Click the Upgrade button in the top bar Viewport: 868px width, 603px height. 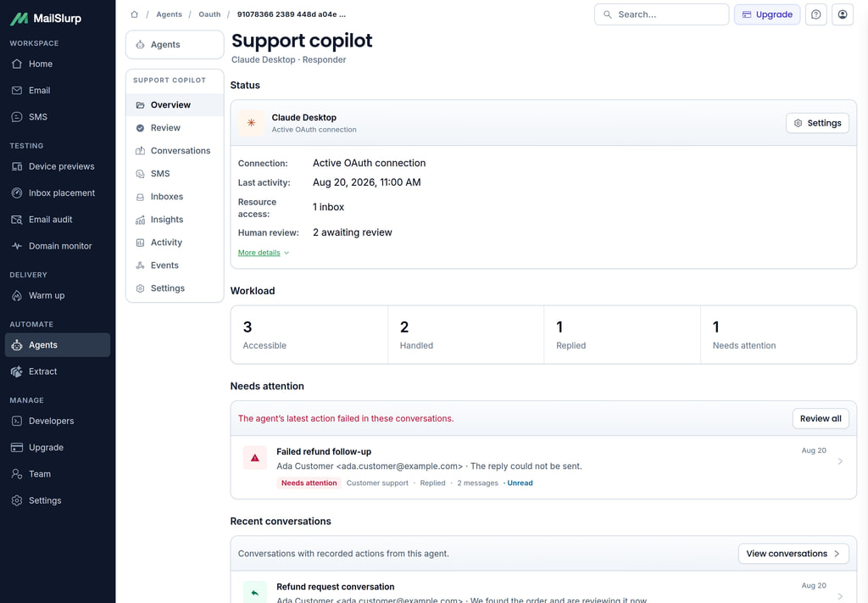pos(766,14)
